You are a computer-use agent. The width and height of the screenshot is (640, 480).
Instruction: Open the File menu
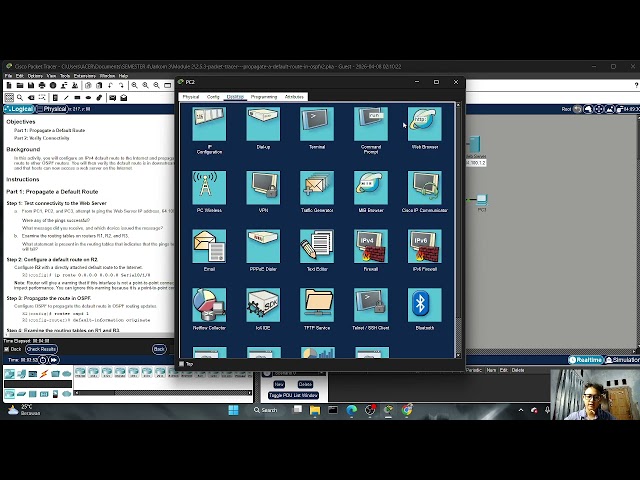coord(8,76)
